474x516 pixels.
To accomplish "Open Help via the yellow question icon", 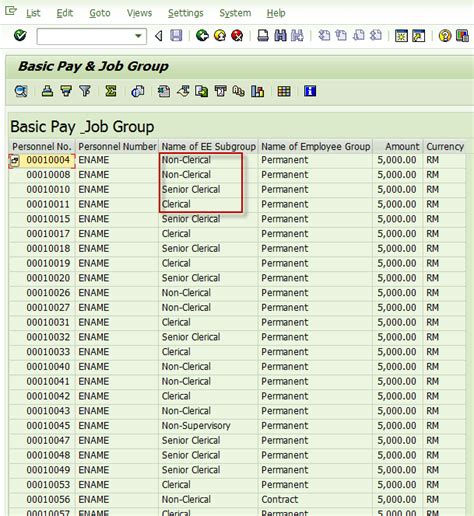I will tap(445, 35).
